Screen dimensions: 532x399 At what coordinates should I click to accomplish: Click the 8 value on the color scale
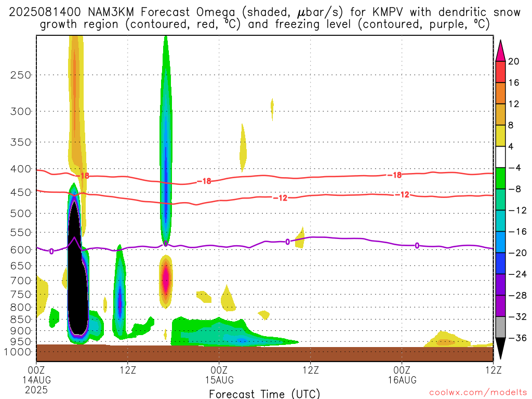(511, 125)
